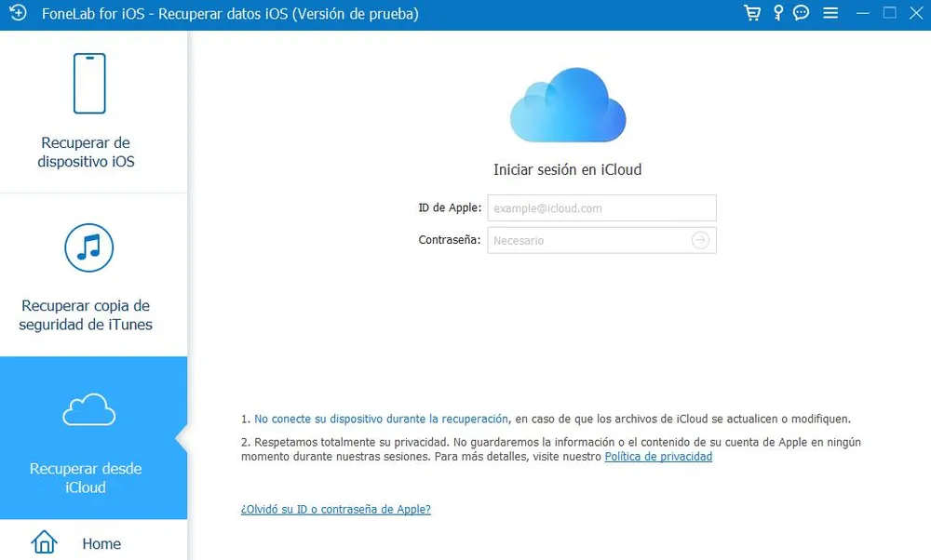Open the Política de privacidad link
This screenshot has width=931, height=560.
pyautogui.click(x=658, y=457)
